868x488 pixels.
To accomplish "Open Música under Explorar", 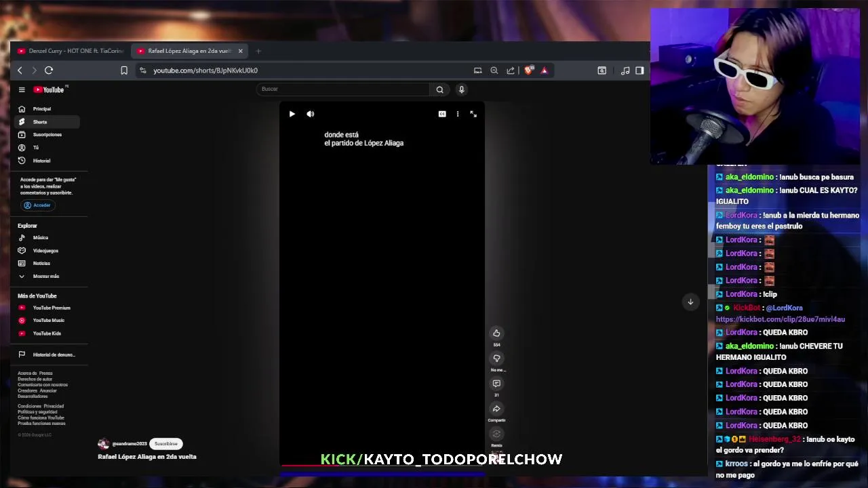I will pos(47,237).
